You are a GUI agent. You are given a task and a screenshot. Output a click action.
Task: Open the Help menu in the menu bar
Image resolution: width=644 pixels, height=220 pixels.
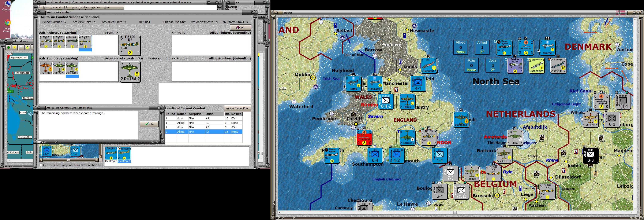[x=106, y=7]
